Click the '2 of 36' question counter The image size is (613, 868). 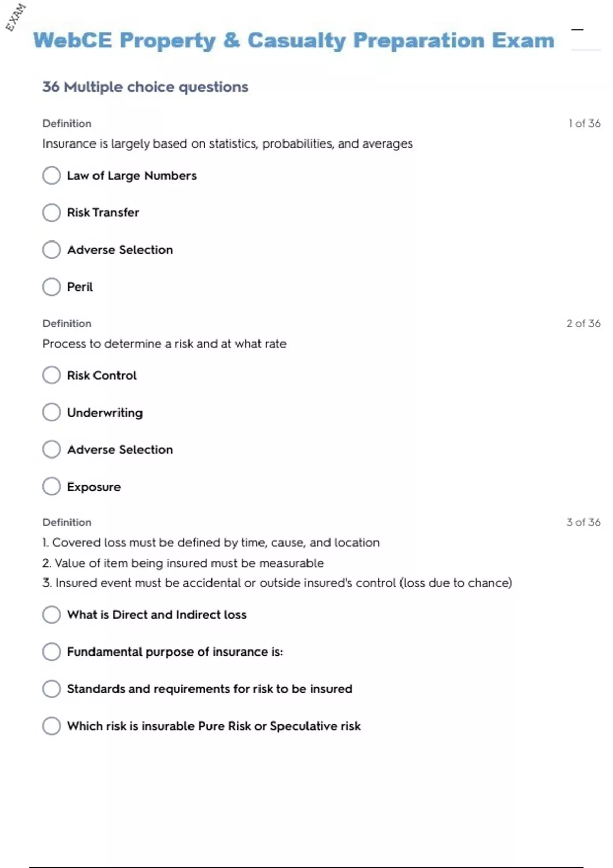583,323
